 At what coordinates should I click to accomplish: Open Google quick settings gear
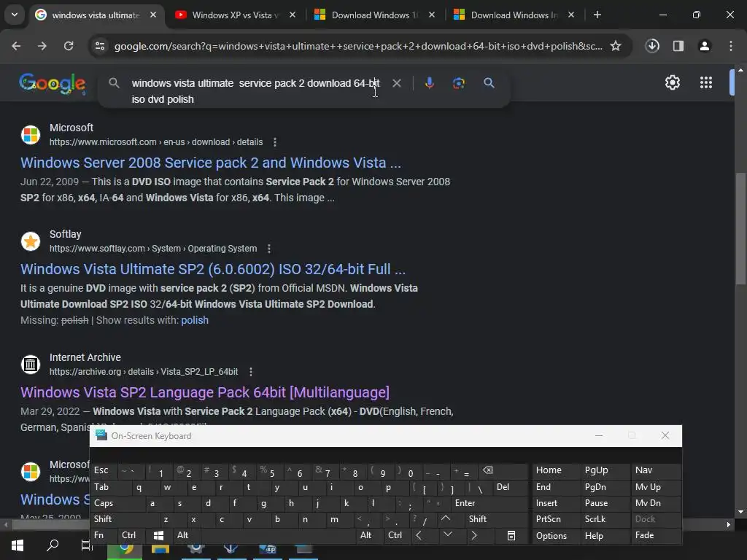point(672,82)
